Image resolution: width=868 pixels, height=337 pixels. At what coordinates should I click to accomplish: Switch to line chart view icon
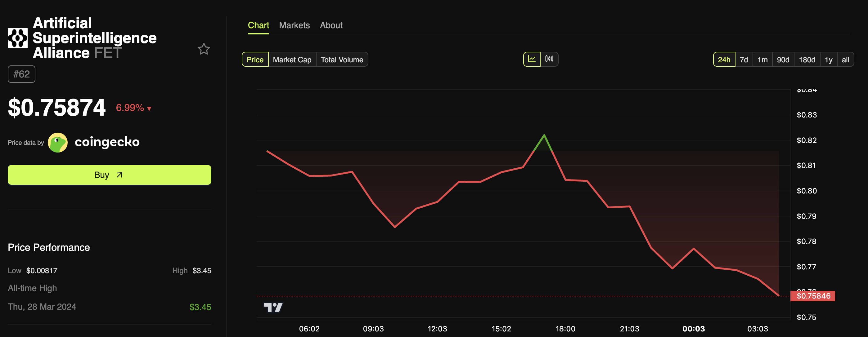click(532, 59)
